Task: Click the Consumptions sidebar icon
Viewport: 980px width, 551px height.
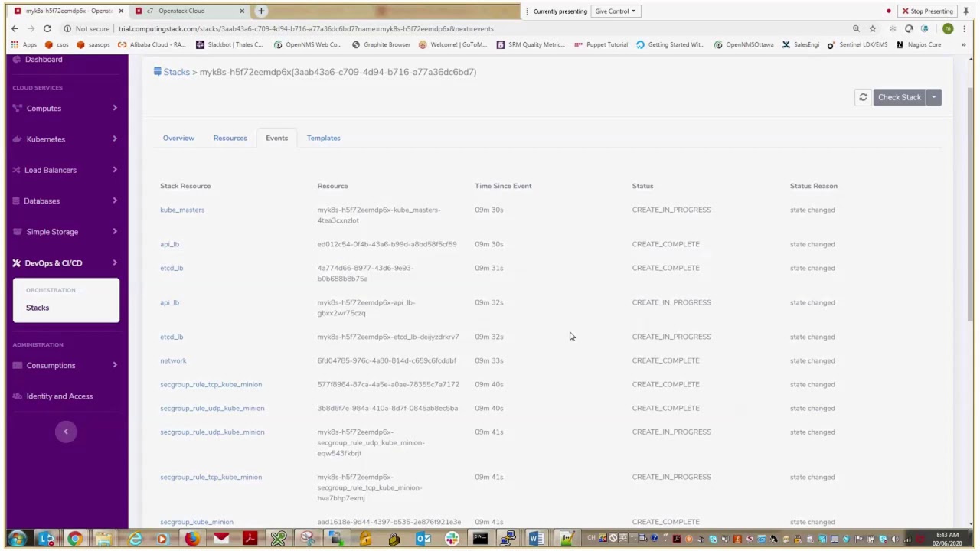Action: coord(16,365)
